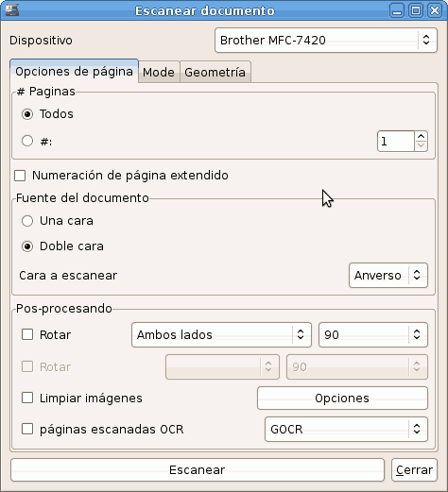Viewport: 448px width, 492px height.
Task: Click the Escanear button
Action: [198, 470]
